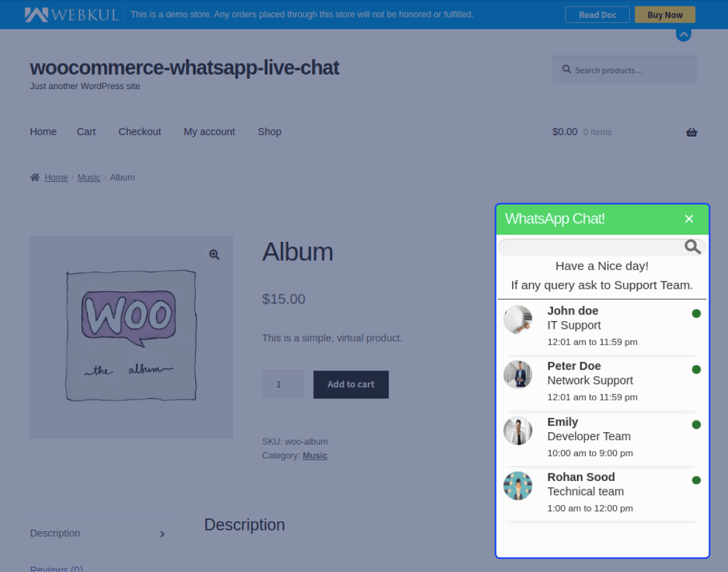The height and width of the screenshot is (572, 728).
Task: Open the Music category link
Action: point(315,456)
